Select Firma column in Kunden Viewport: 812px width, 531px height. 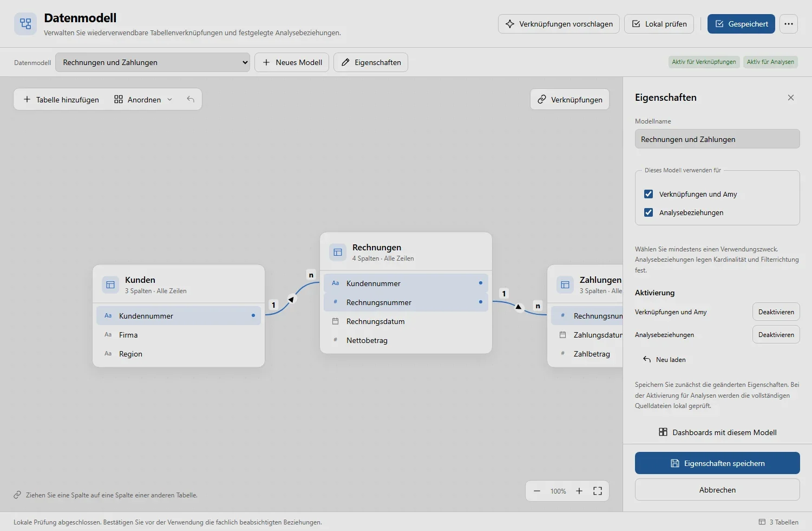point(179,335)
